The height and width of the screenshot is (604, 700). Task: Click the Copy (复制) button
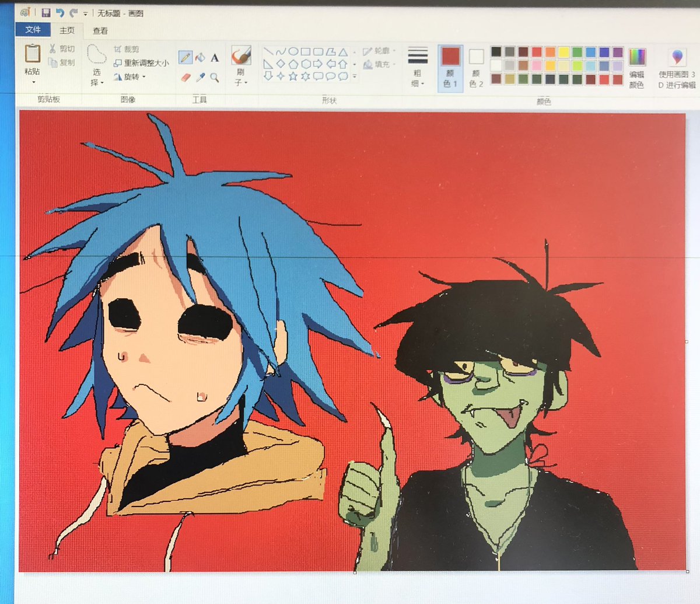point(62,62)
